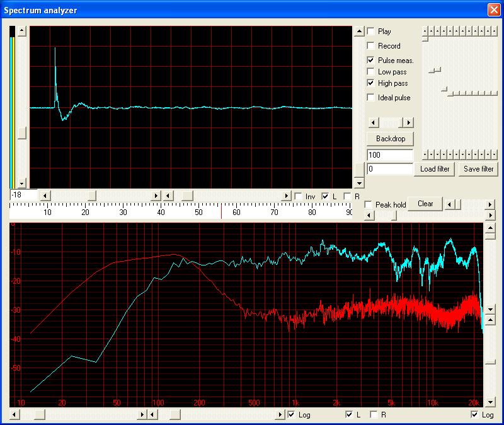Click right arrow of scrollbar beside Clear button
This screenshot has height=425, width=504.
(x=490, y=204)
